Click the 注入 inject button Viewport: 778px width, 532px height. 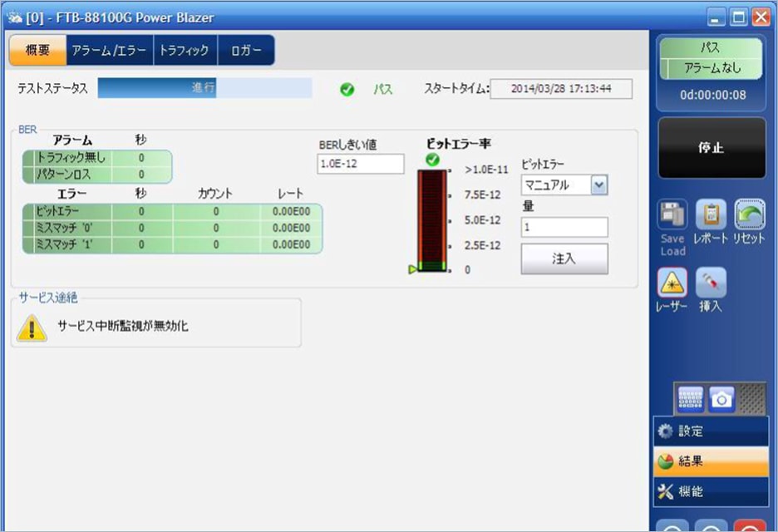coord(564,256)
